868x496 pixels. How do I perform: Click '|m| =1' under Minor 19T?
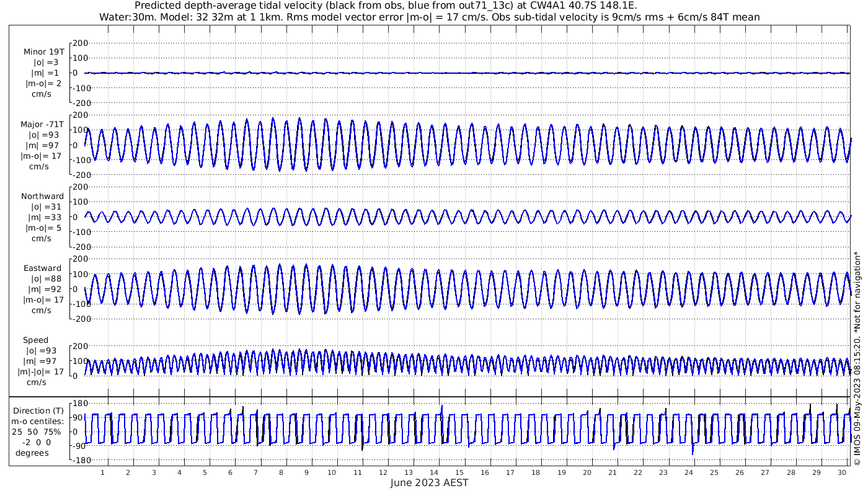point(45,73)
